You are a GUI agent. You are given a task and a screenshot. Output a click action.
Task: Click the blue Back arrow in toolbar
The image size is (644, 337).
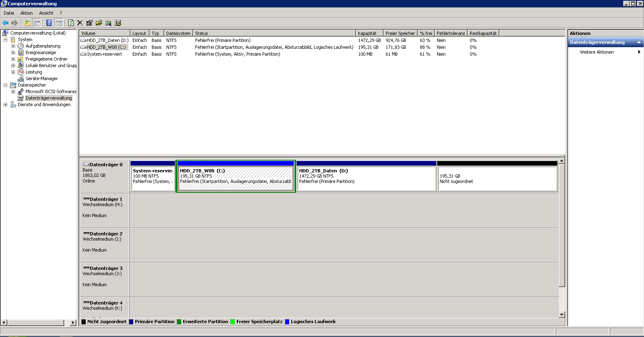point(5,23)
